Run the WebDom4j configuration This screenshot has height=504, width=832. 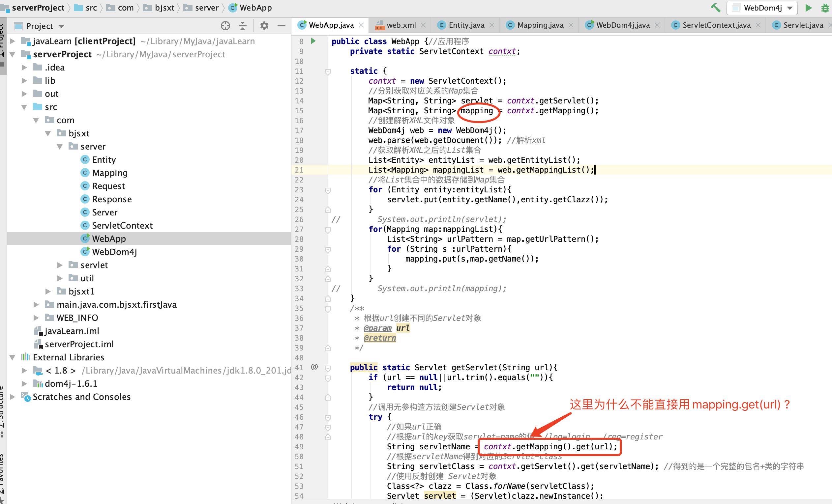click(808, 8)
